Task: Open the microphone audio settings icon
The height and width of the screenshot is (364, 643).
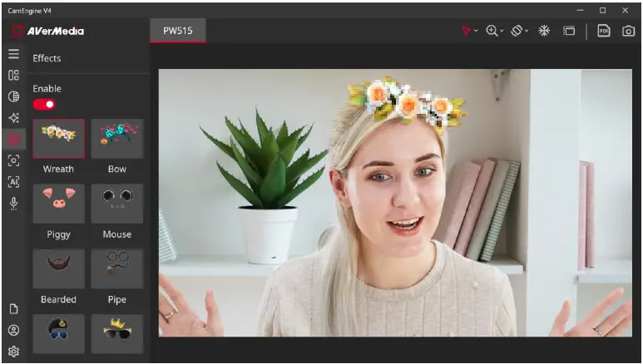Action: pyautogui.click(x=13, y=204)
